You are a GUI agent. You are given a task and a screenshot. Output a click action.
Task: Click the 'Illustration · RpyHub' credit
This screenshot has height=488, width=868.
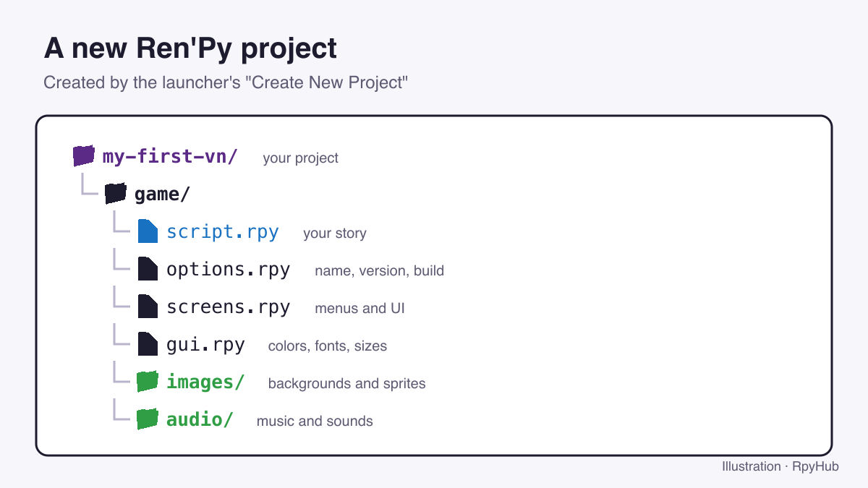780,466
